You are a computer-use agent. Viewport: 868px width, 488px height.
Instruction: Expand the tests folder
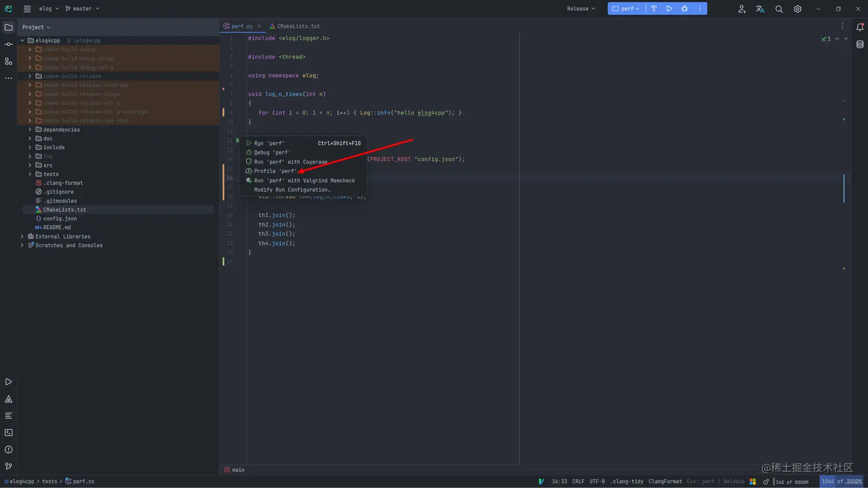[30, 174]
